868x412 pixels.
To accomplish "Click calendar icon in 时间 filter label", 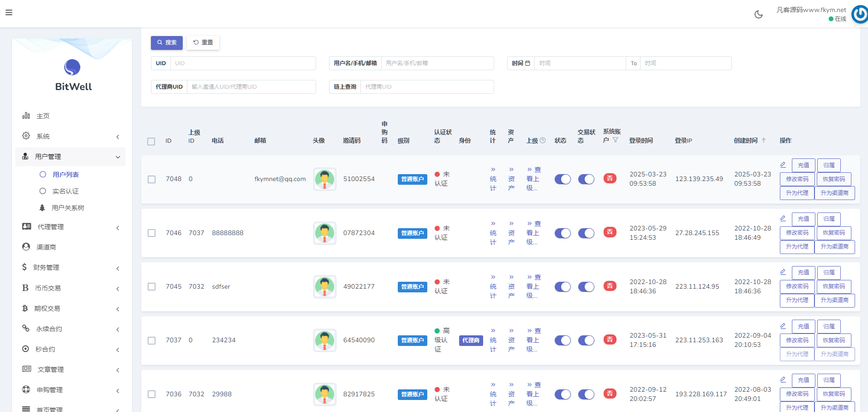I will click(527, 63).
